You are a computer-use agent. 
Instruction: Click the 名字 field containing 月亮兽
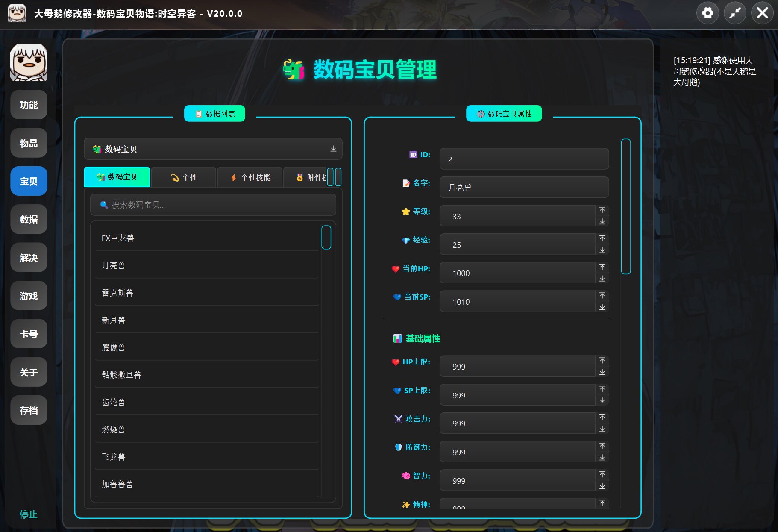pos(524,187)
